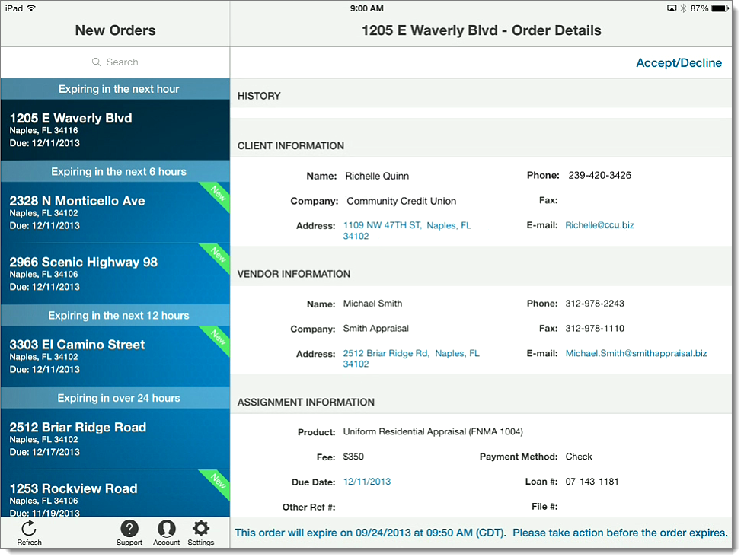The height and width of the screenshot is (560, 744).
Task: Tap the Wi-Fi status icon
Action: pos(31,8)
